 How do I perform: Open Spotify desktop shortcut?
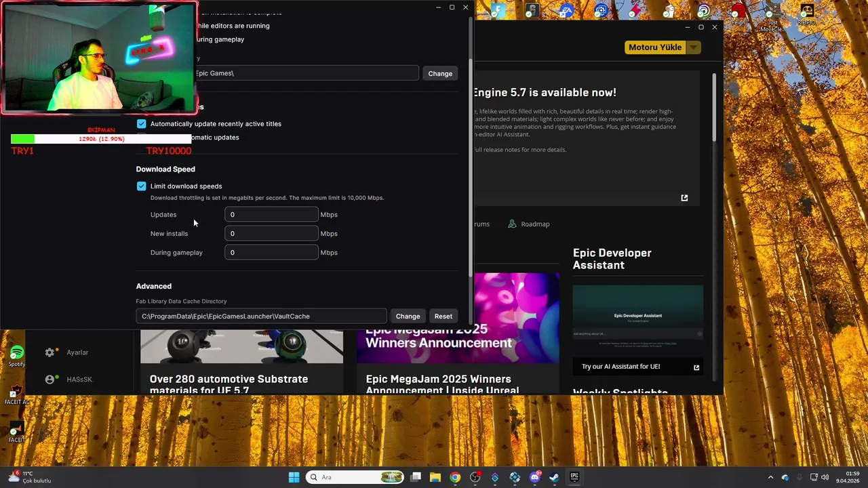[17, 356]
